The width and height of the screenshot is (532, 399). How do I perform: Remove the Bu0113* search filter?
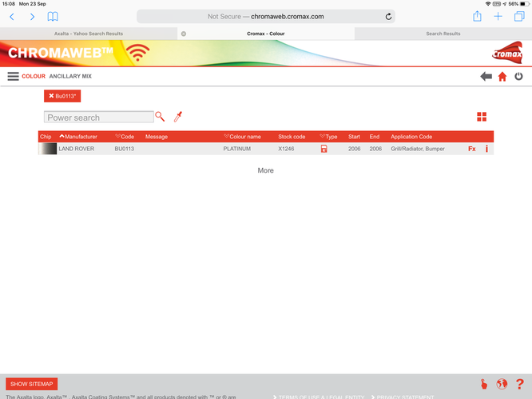(x=62, y=96)
